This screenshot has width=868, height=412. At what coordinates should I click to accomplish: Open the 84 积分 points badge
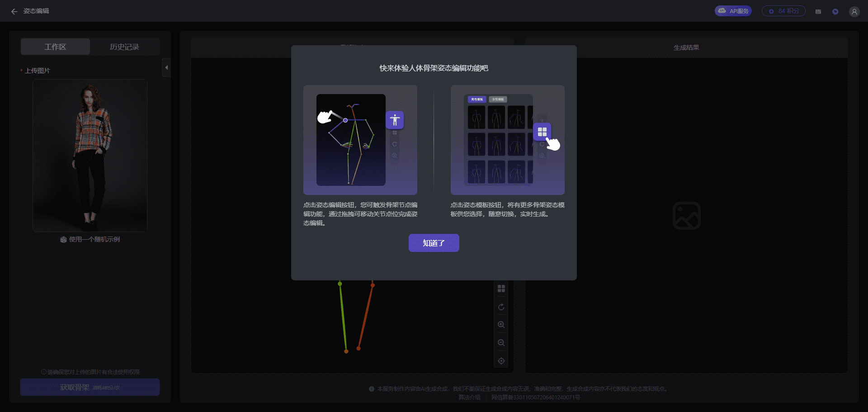click(x=783, y=11)
